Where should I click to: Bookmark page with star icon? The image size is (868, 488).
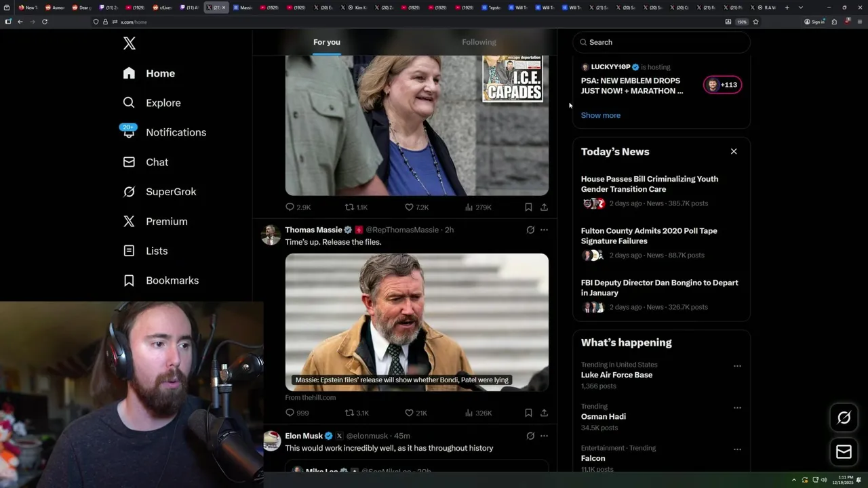click(x=755, y=22)
